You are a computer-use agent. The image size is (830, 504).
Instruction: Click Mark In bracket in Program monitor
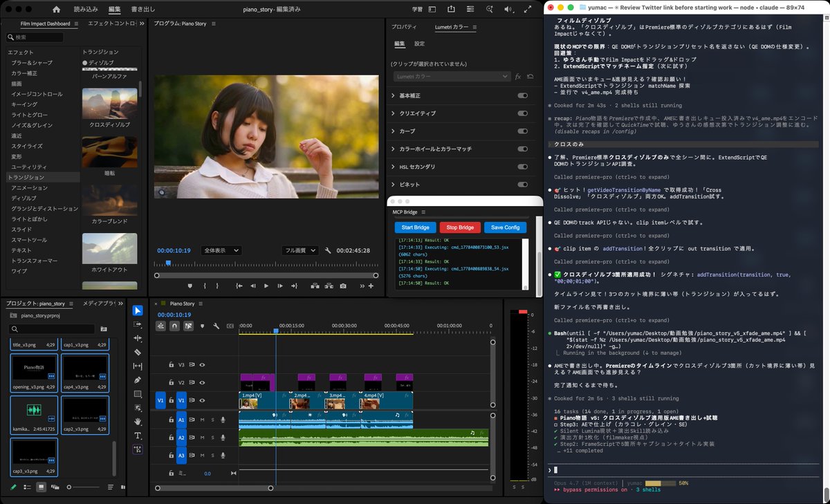pyautogui.click(x=204, y=286)
